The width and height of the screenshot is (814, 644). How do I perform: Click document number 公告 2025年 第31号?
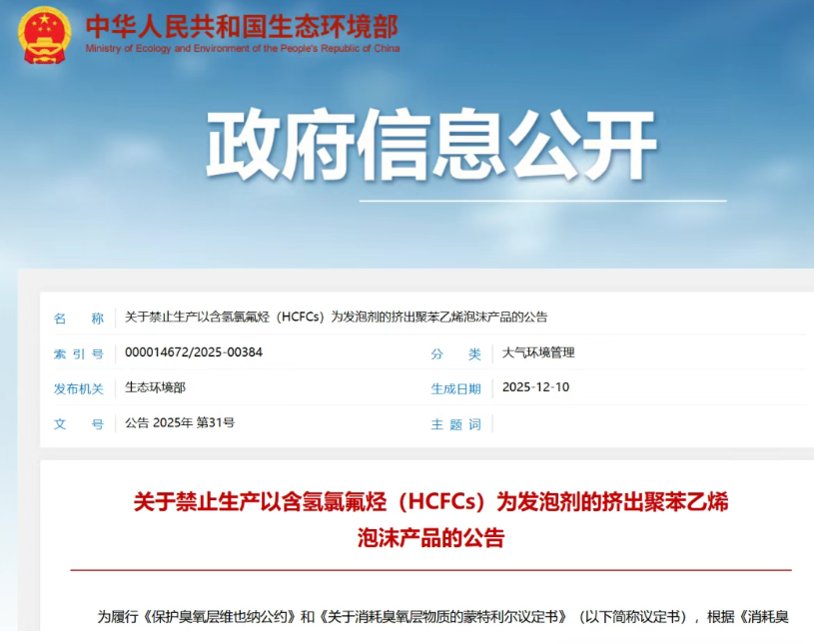coord(180,422)
